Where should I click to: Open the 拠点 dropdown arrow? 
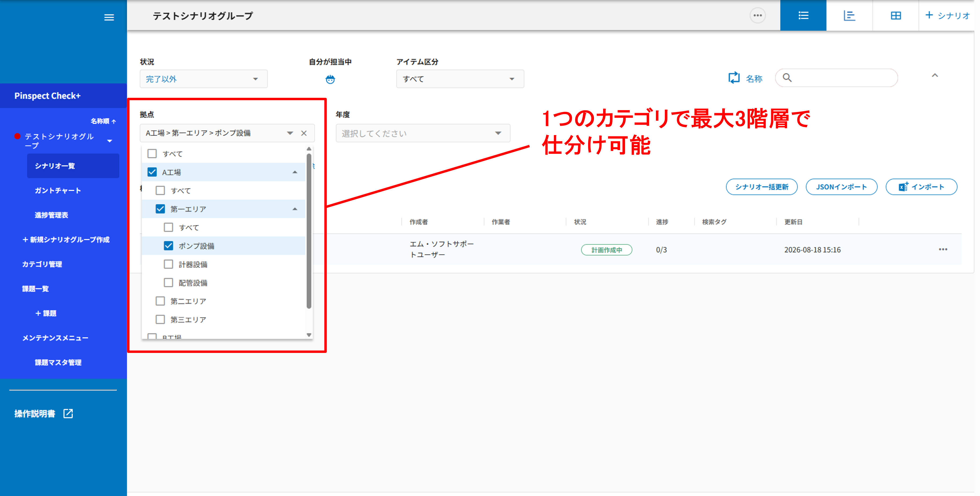click(x=290, y=133)
